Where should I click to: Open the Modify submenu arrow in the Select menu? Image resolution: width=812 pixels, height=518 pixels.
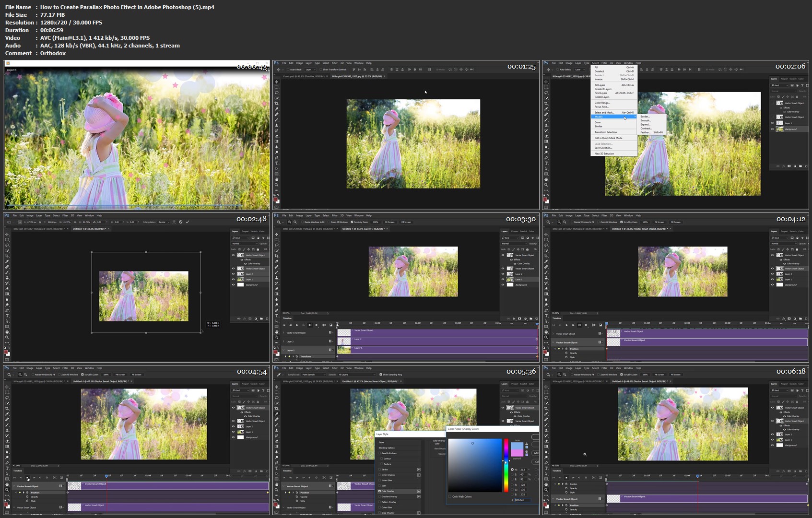click(635, 117)
